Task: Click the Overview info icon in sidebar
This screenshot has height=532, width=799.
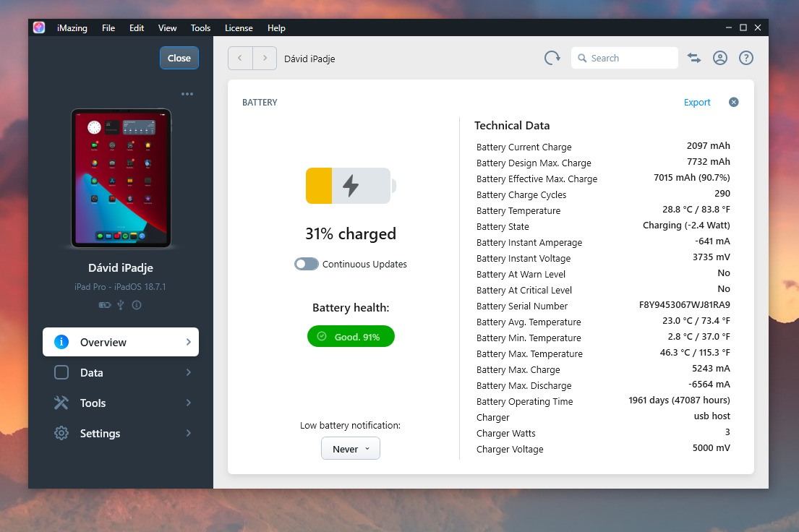Action: point(61,341)
